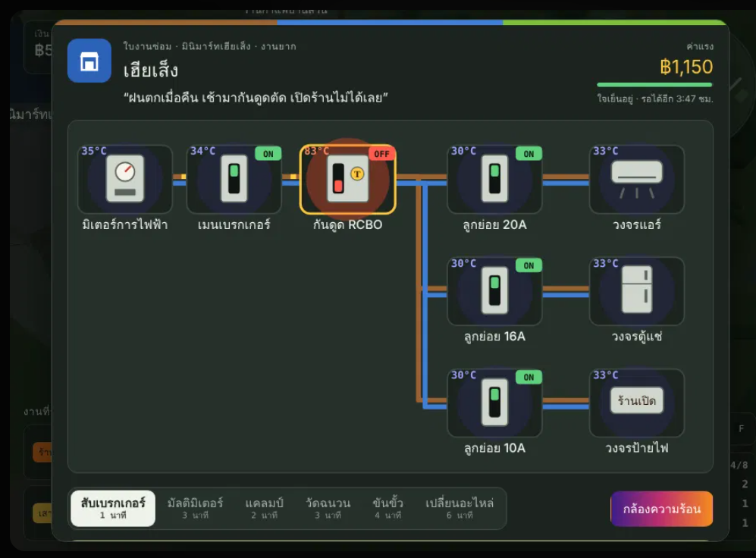Toggle the OFF badge on กันดูด RCBO

pyautogui.click(x=381, y=154)
